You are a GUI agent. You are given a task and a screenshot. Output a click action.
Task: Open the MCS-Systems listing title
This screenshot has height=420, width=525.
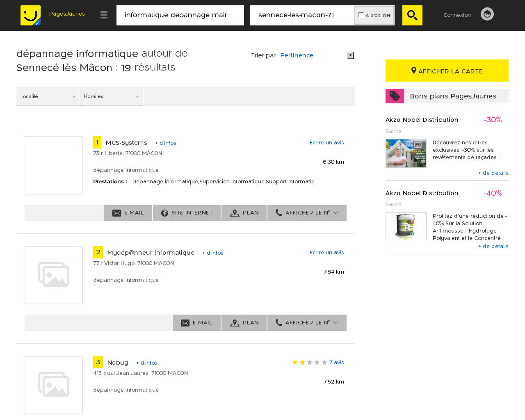[x=126, y=143]
